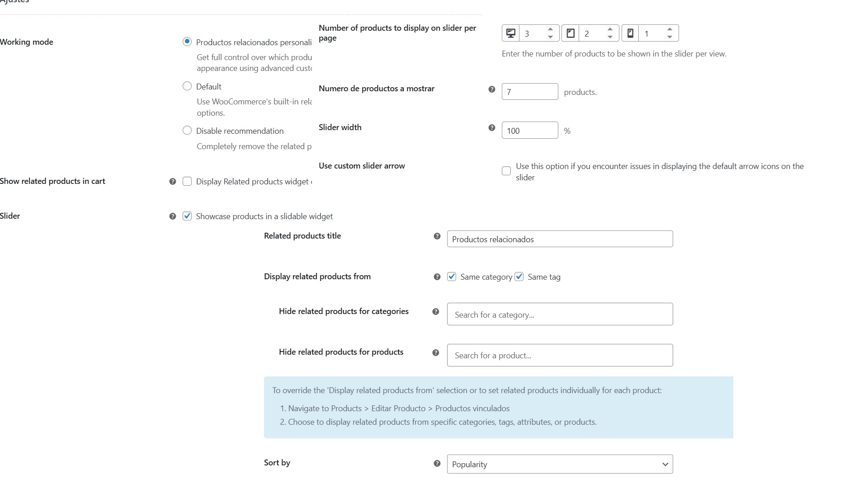Click help icon for Display related products from
This screenshot has width=868, height=488.
[437, 277]
